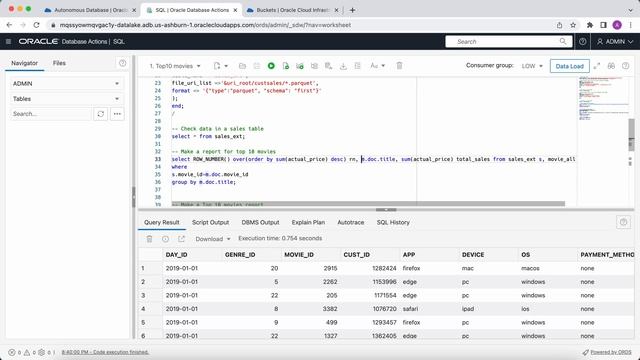The image size is (640, 360).
Task: Change the LOW consumer group dropdown
Action: tap(532, 66)
